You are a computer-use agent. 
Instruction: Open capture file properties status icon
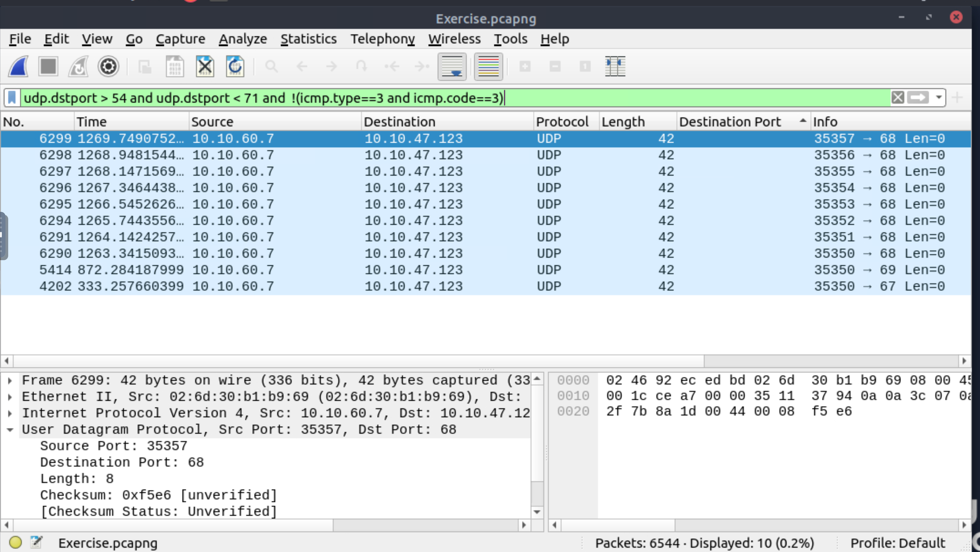[x=36, y=543]
